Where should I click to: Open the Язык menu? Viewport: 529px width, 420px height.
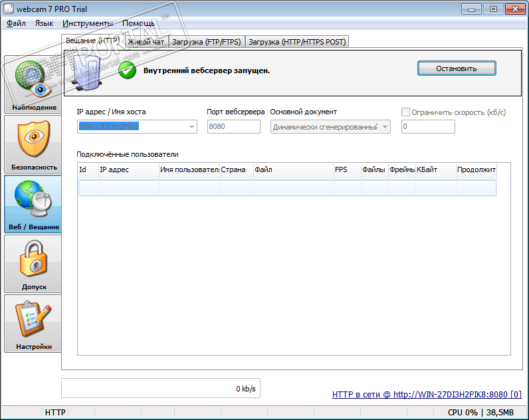[45, 23]
